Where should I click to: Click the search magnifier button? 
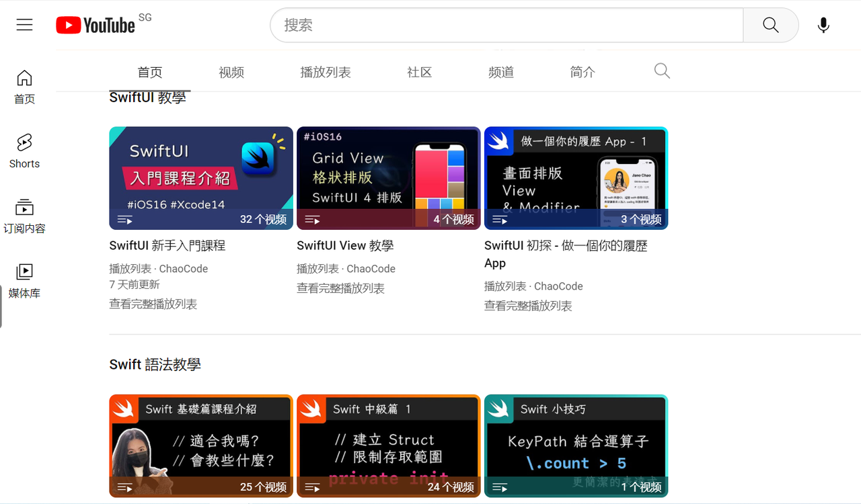pyautogui.click(x=771, y=25)
